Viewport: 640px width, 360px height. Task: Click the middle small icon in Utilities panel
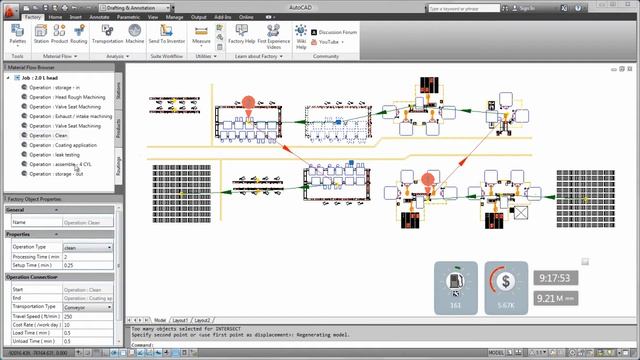(220, 37)
